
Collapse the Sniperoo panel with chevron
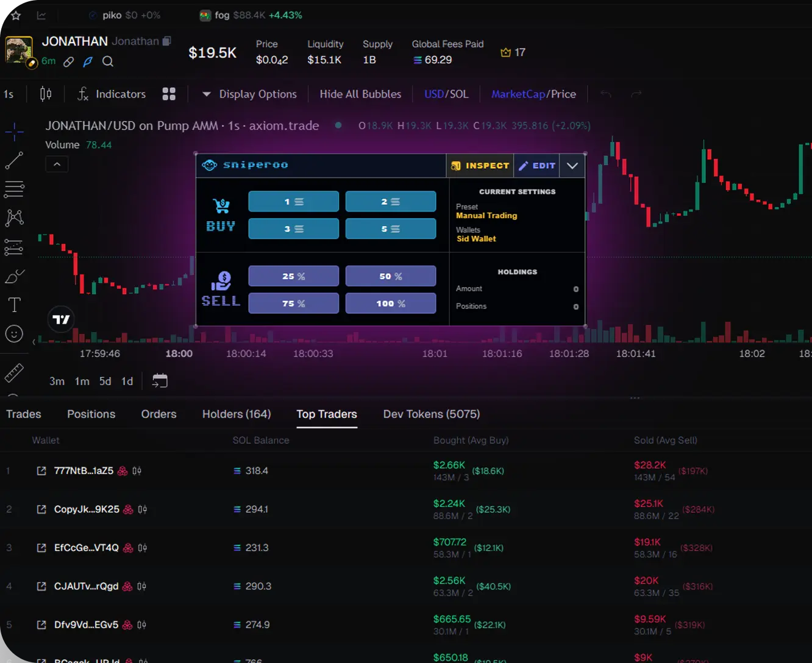572,165
